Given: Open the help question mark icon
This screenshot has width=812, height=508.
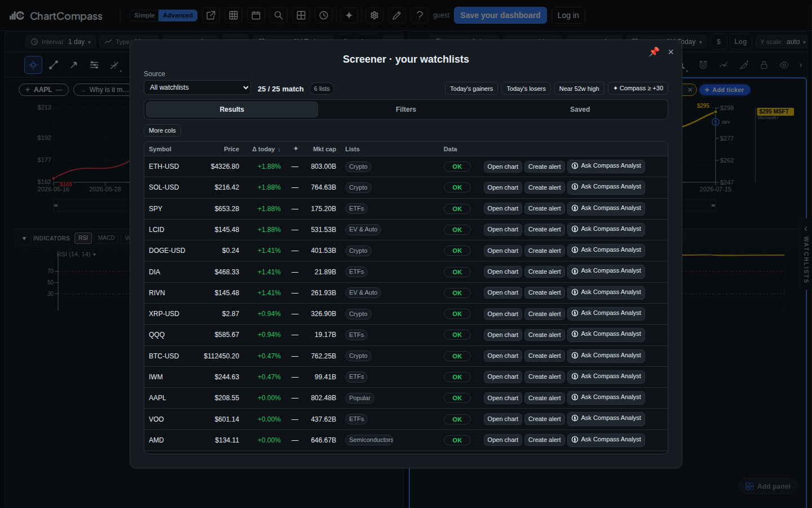Looking at the screenshot, I should coord(420,15).
